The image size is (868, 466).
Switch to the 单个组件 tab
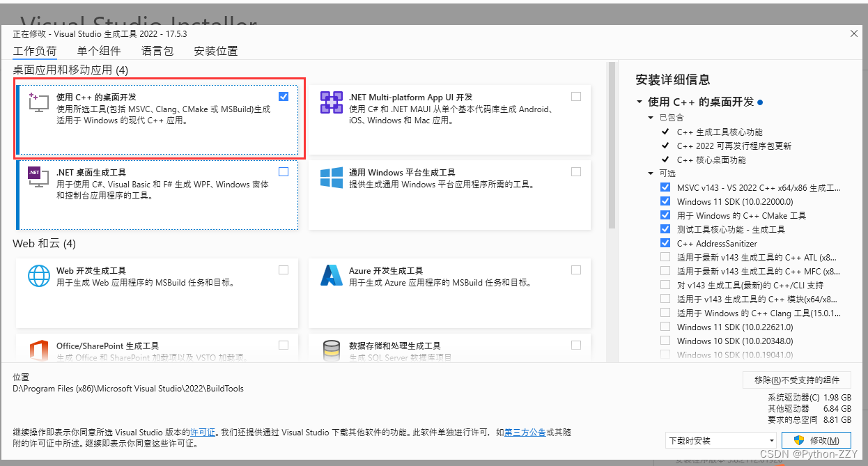99,51
